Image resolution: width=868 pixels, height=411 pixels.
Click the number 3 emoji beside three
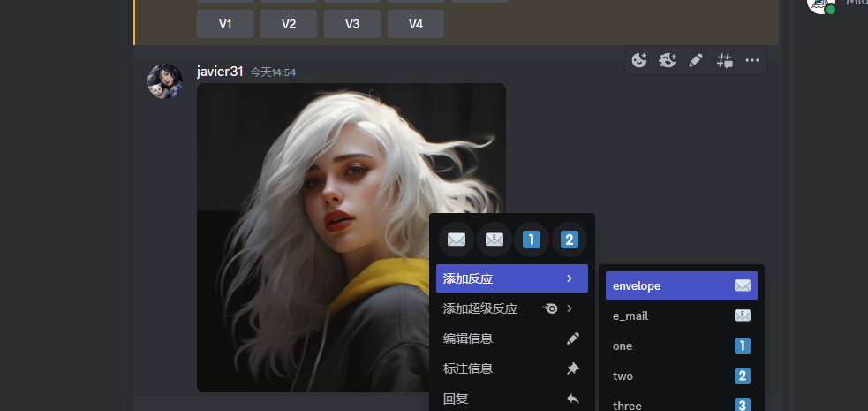pos(743,405)
